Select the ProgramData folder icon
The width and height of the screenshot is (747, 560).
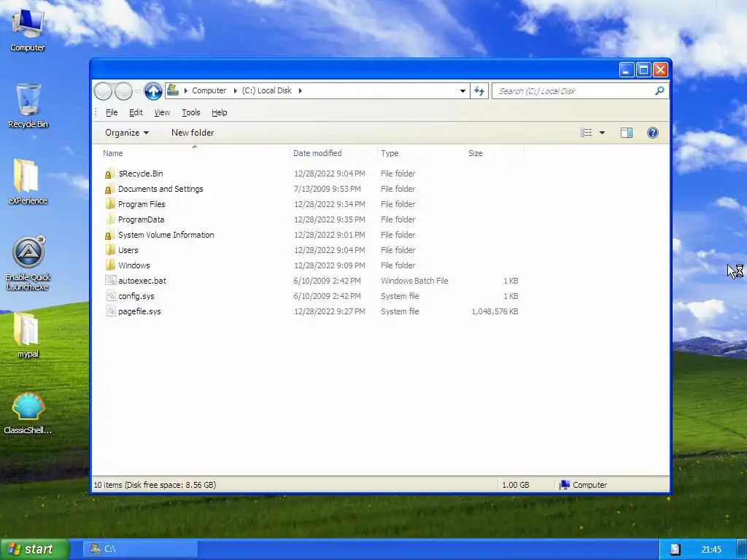point(109,219)
